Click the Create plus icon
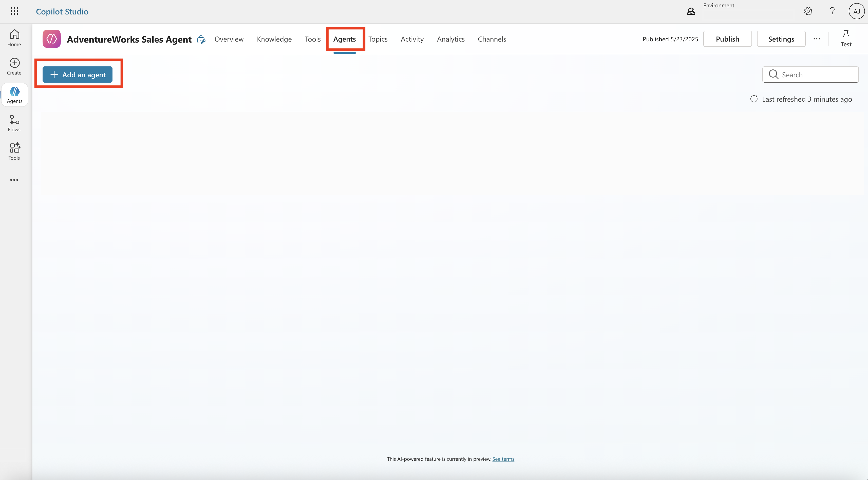The image size is (868, 480). (14, 63)
